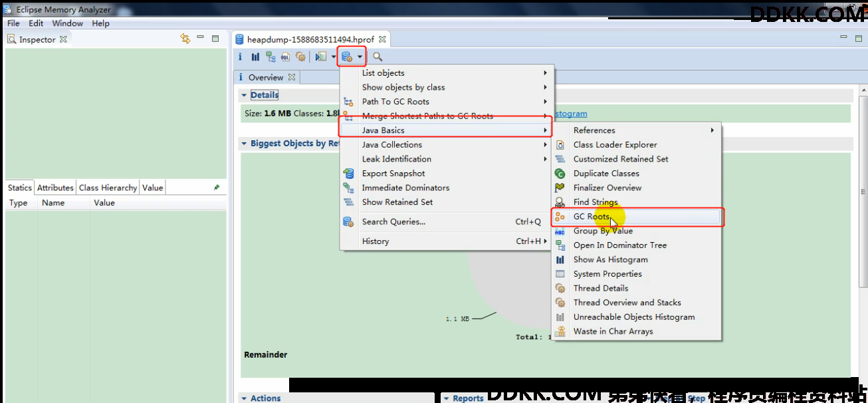Open Search Queries... menu entry
Image resolution: width=868 pixels, height=403 pixels.
445,221
